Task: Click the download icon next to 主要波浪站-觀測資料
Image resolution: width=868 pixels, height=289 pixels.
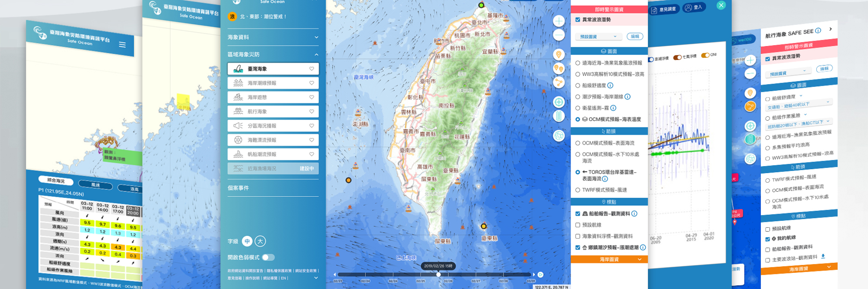Action: point(823,256)
